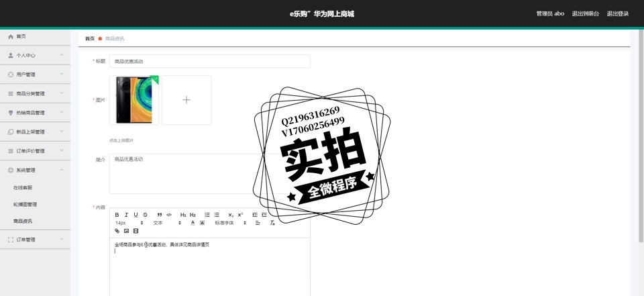644x296 pixels.
Task: Expand the 订单评价管理 sidebar menu
Action: (35, 151)
